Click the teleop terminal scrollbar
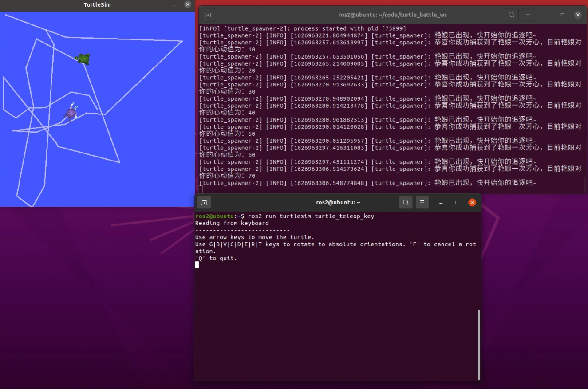588x389 pixels. 479,344
